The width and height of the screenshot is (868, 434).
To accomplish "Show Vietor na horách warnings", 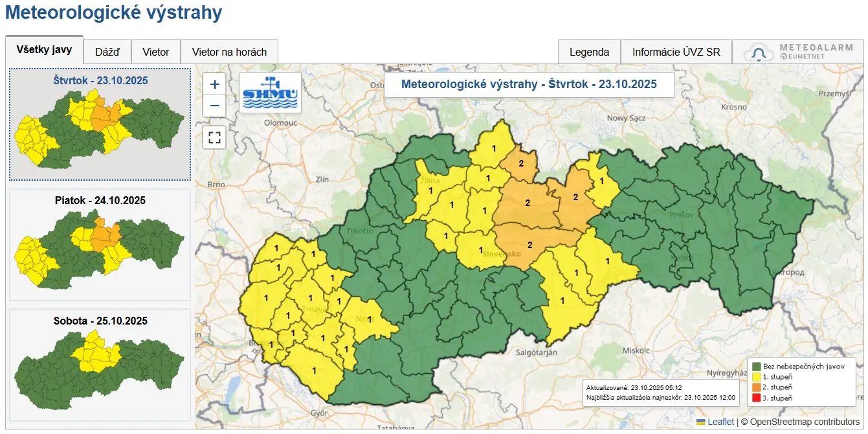I will [229, 52].
